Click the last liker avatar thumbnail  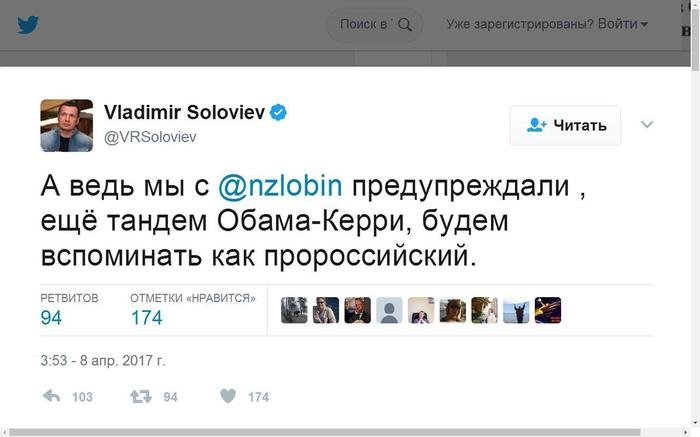[548, 310]
